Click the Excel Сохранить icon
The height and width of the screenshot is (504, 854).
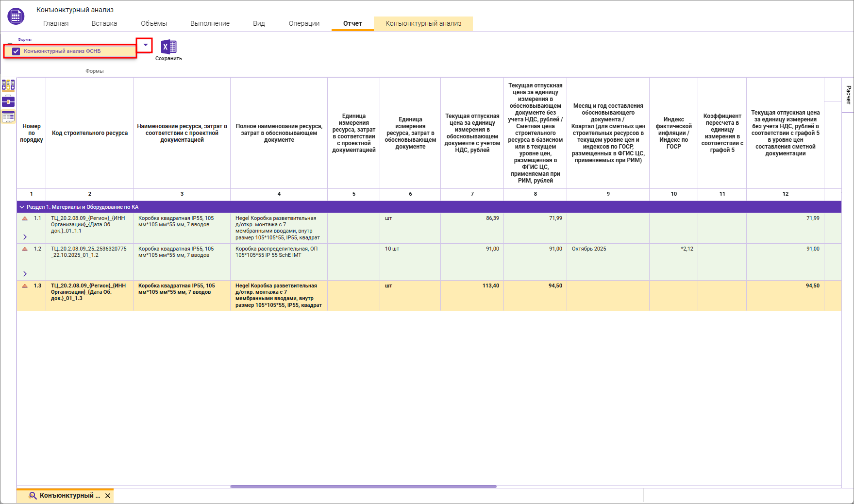(x=168, y=47)
